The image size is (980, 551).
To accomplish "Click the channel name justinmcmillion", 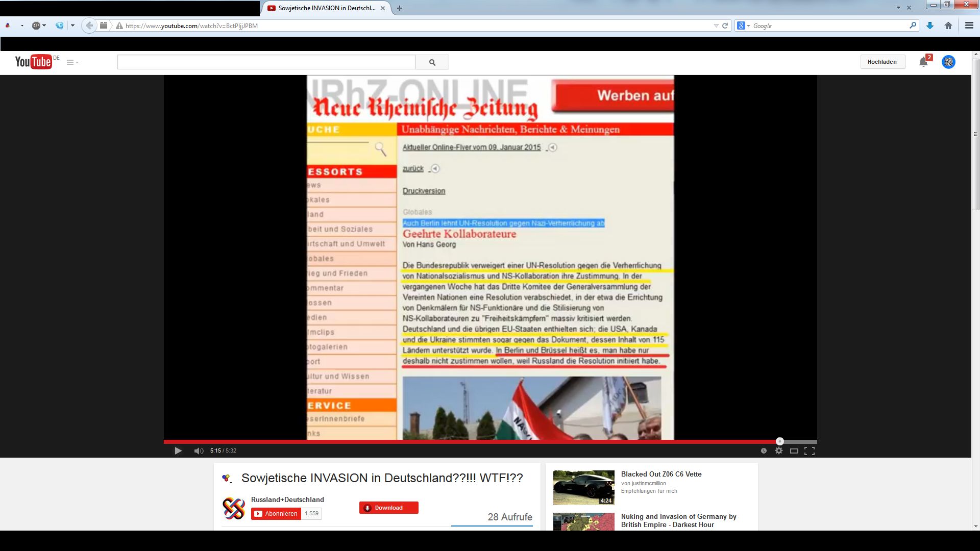I will (x=648, y=483).
